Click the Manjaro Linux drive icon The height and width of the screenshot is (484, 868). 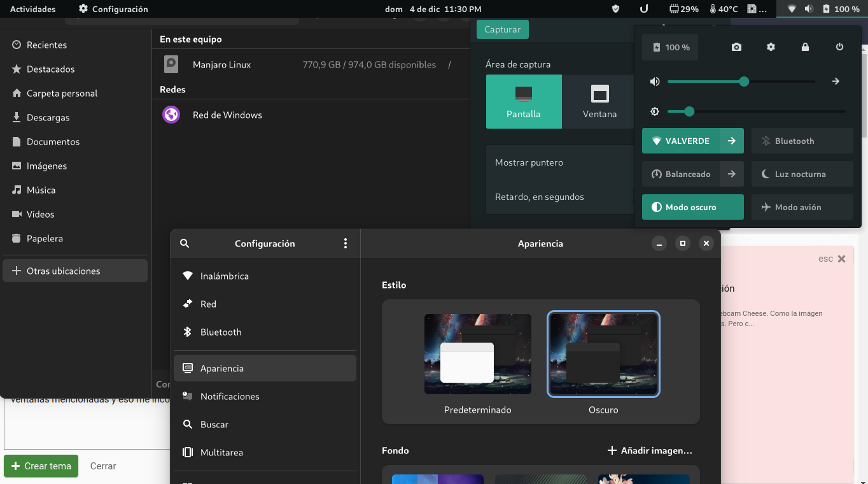point(171,64)
